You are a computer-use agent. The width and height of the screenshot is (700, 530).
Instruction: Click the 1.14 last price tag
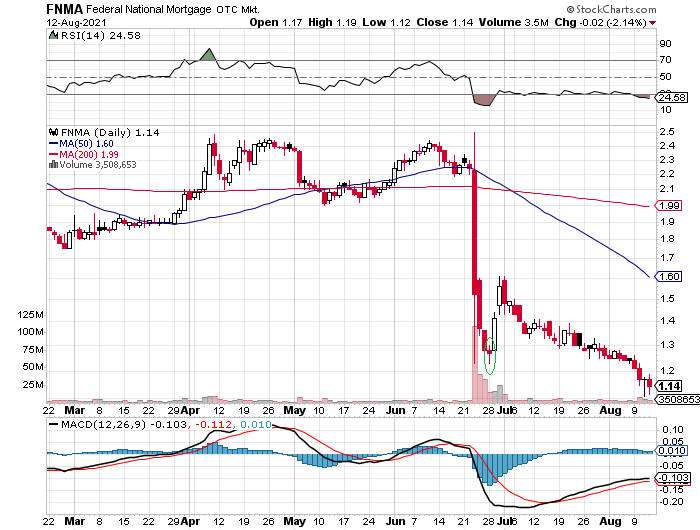(x=668, y=386)
